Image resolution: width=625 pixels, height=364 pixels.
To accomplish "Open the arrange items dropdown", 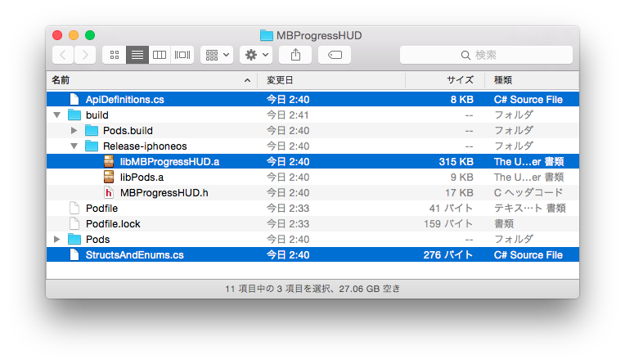I will point(217,55).
